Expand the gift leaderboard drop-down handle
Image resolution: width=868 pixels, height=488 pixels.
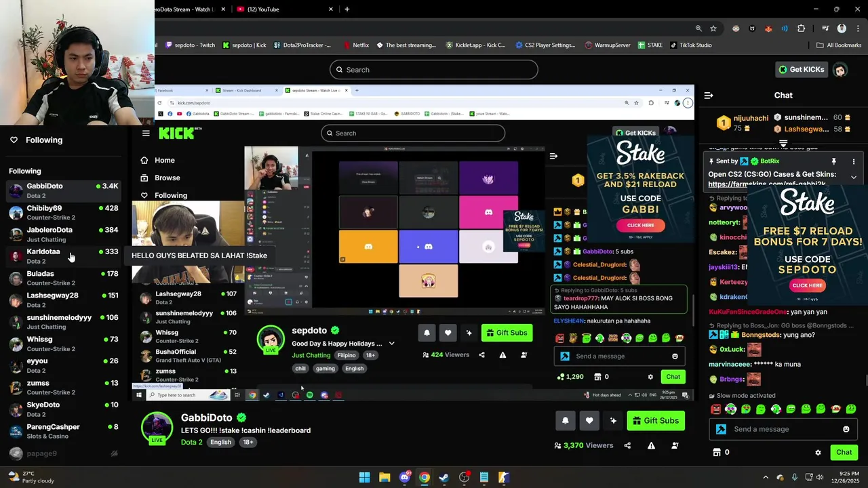pos(783,143)
